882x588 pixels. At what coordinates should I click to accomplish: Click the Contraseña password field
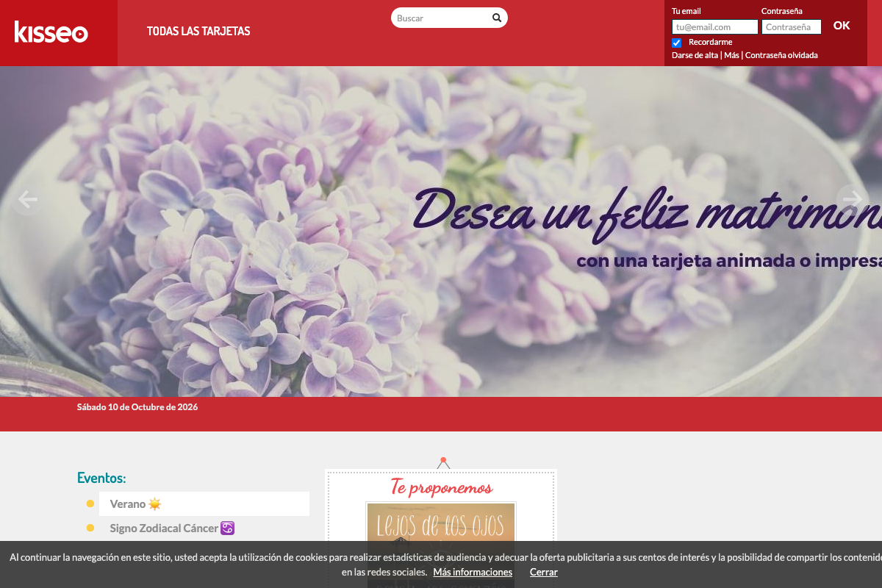click(x=792, y=27)
